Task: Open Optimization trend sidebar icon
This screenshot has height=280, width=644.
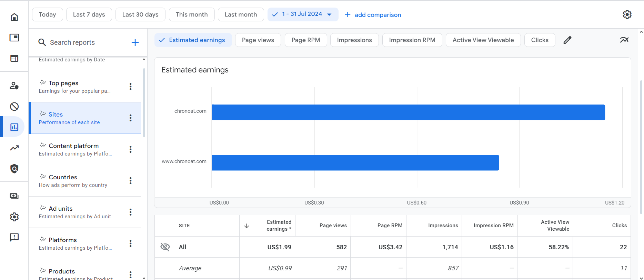Action: click(14, 148)
